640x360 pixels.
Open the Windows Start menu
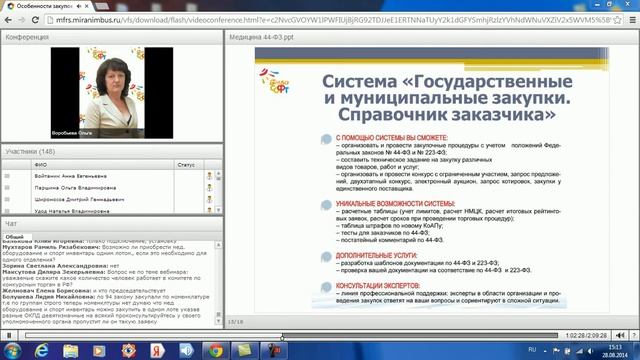click(12, 351)
